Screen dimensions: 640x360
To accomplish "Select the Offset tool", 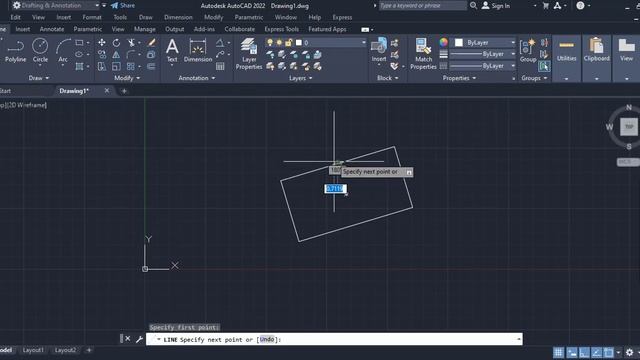I will point(151,66).
